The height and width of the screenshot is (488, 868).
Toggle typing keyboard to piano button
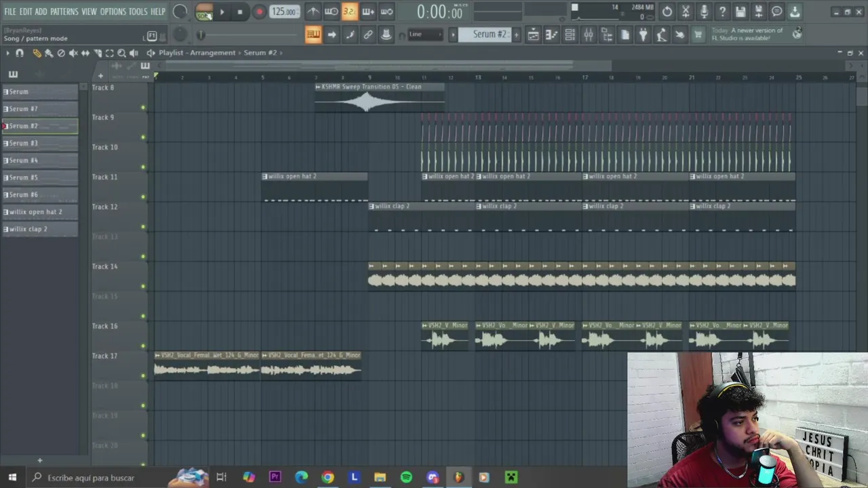pos(313,35)
